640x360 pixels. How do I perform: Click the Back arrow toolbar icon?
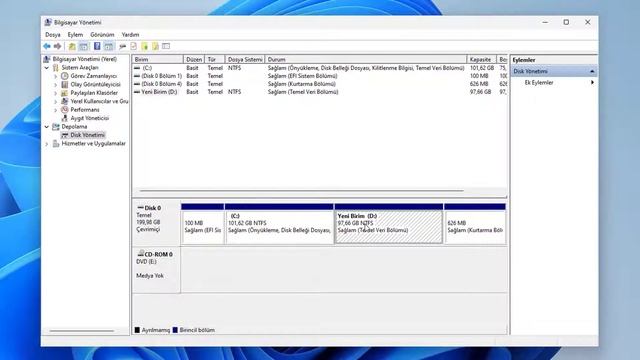pyautogui.click(x=47, y=47)
